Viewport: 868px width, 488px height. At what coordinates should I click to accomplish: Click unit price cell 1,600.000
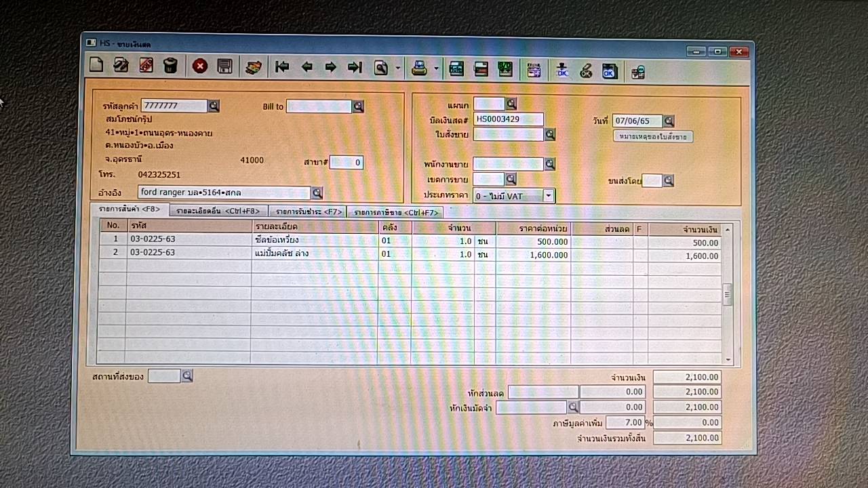pos(533,255)
